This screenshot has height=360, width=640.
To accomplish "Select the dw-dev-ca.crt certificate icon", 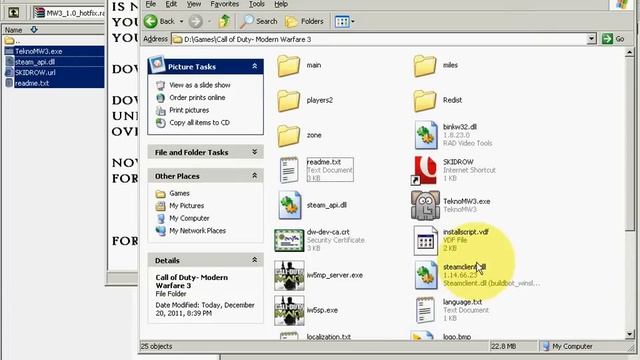I will 289,240.
